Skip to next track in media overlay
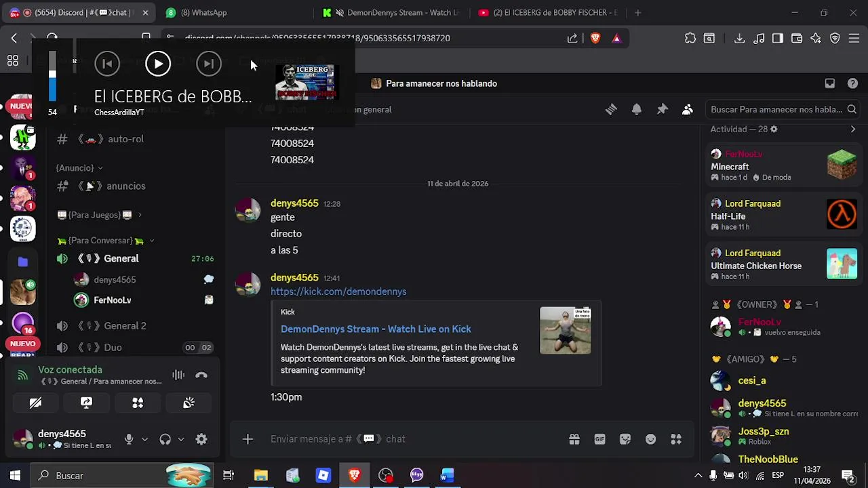The image size is (868, 488). point(209,64)
